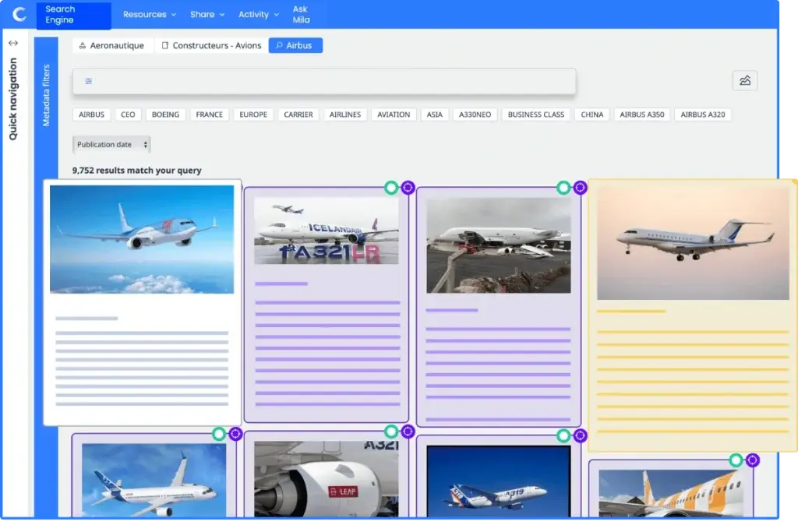
Task: Click green circle badge on Airbus A319 card
Action: pyautogui.click(x=563, y=435)
